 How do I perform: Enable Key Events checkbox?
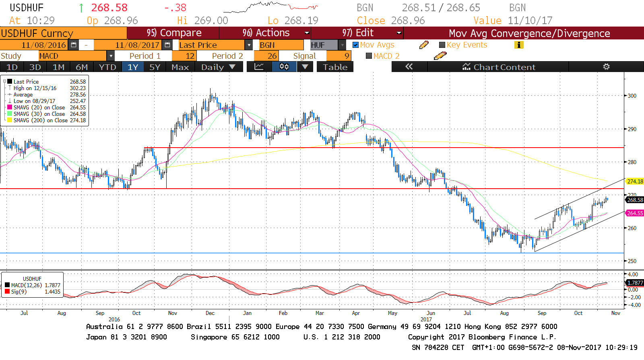442,45
